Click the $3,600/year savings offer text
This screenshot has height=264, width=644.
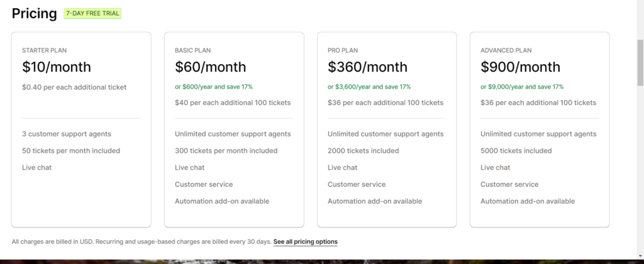tap(369, 87)
